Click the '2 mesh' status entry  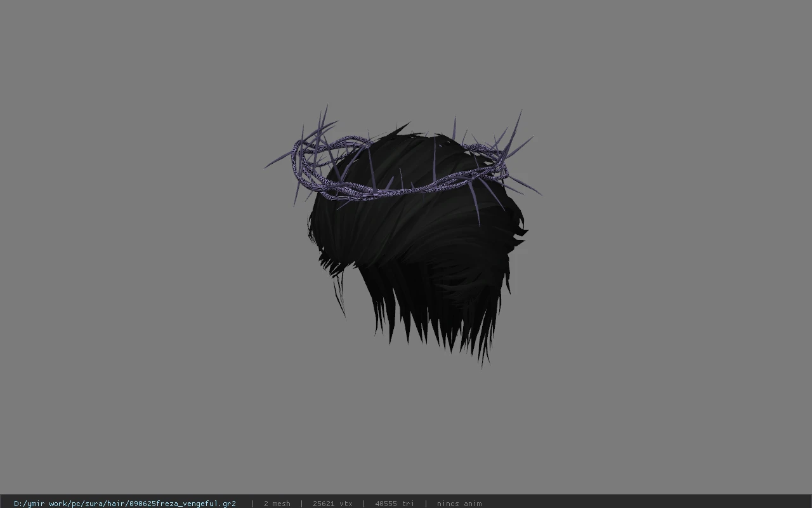[277, 504]
